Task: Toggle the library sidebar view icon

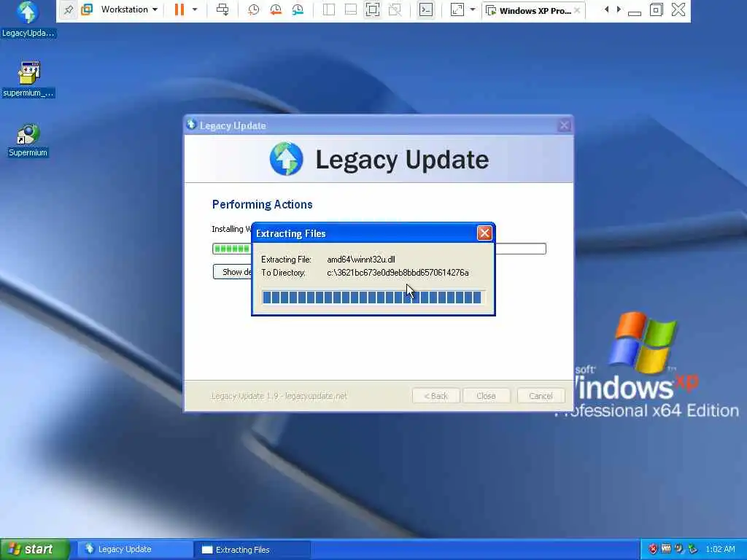Action: click(329, 9)
